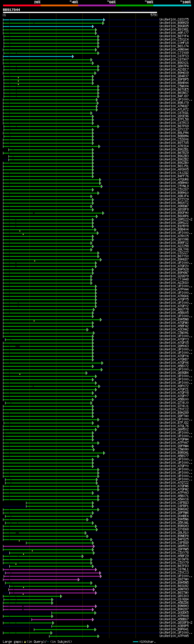Select the label UniRef100_A7R6K6
194x644 pixels.
pos(174,296)
